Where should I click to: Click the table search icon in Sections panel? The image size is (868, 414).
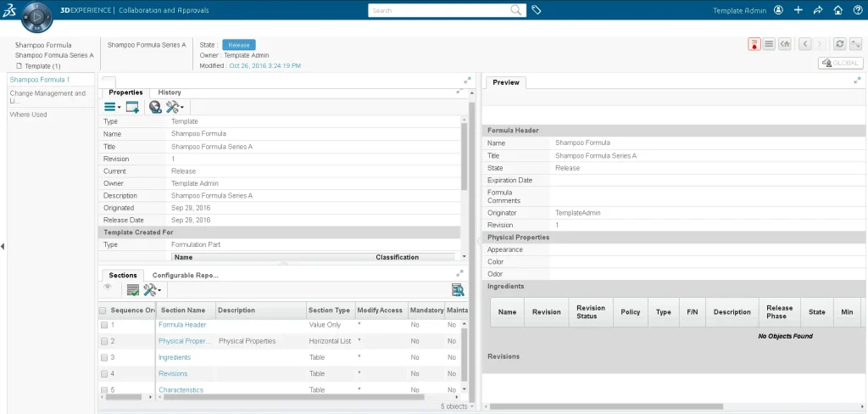(x=458, y=290)
